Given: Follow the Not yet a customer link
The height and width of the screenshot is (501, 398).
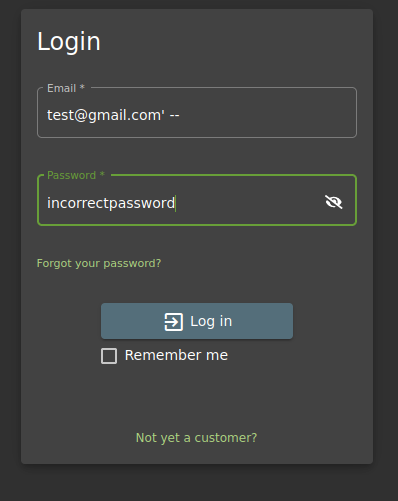Looking at the screenshot, I should click(196, 438).
